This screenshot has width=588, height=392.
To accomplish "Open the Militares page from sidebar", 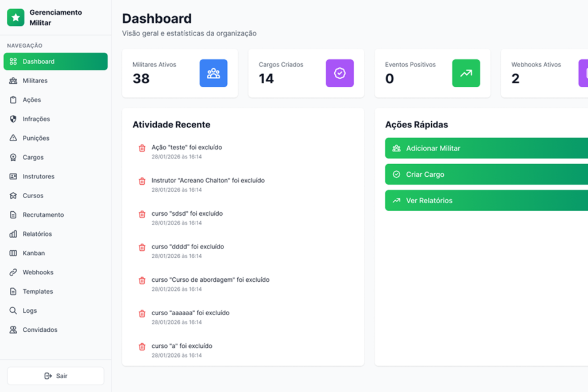I will point(34,81).
